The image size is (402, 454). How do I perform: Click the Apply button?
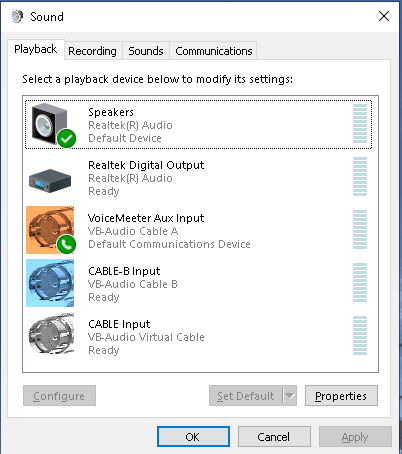355,437
